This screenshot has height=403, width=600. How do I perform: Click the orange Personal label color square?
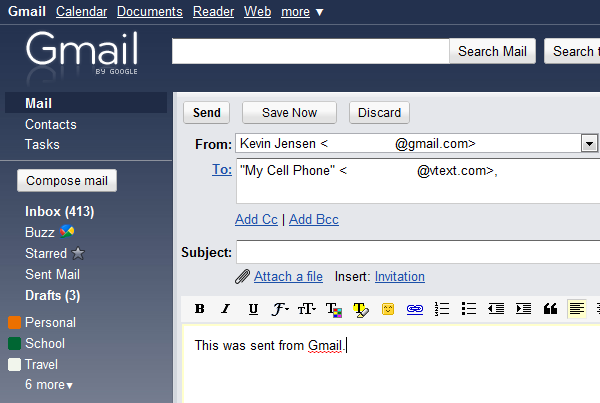pos(15,322)
